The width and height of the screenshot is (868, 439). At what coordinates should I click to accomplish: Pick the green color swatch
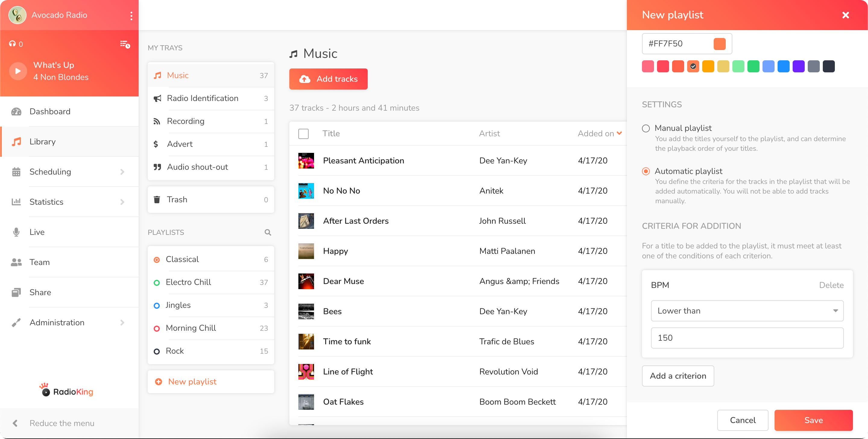[x=753, y=66]
